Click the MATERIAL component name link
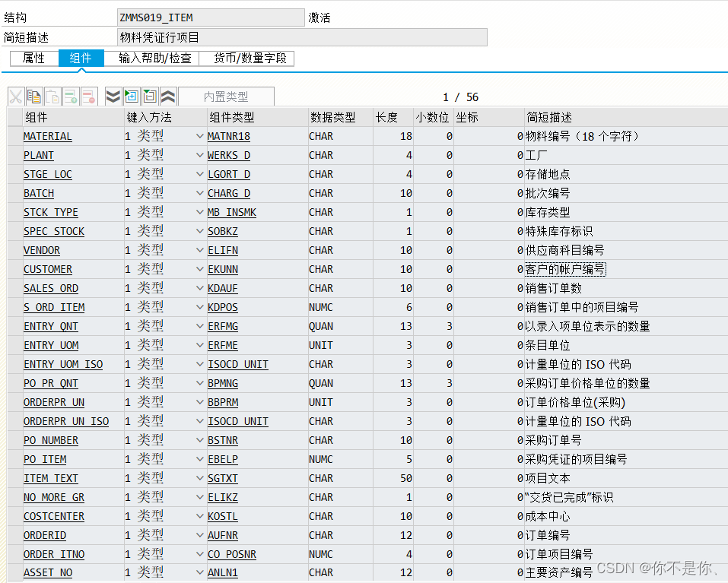 click(x=47, y=135)
